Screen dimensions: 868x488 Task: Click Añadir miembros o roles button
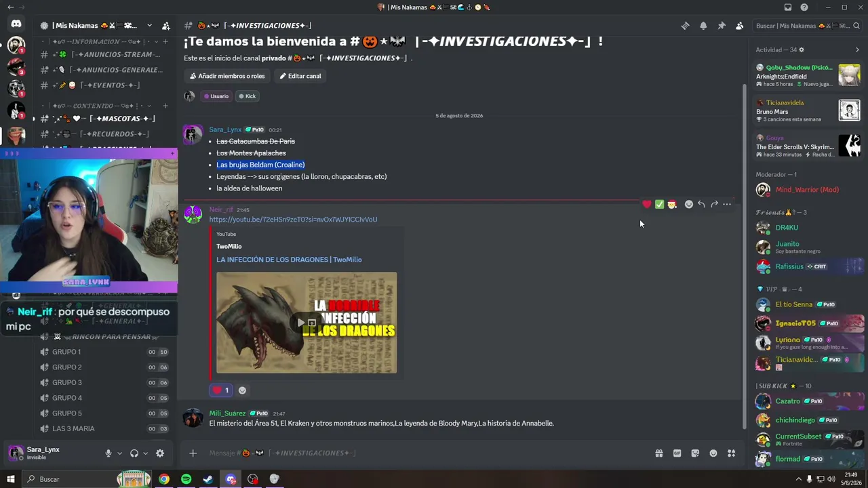click(x=227, y=76)
